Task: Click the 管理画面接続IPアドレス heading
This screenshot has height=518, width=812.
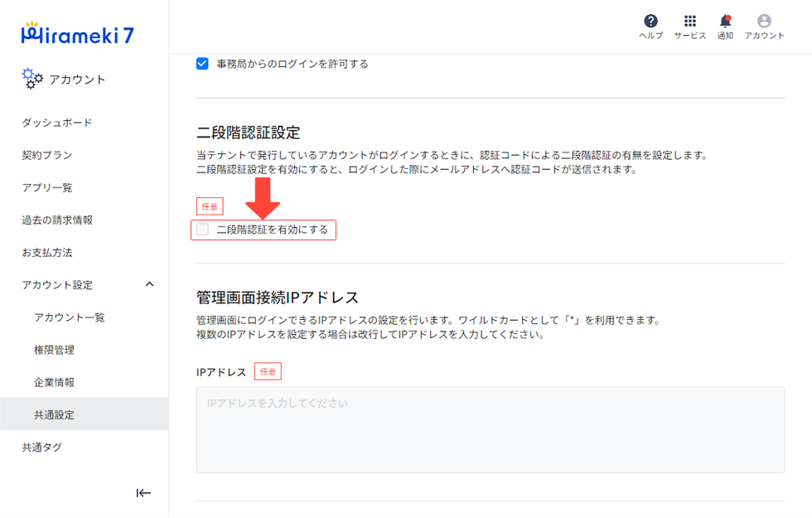Action: (x=278, y=298)
